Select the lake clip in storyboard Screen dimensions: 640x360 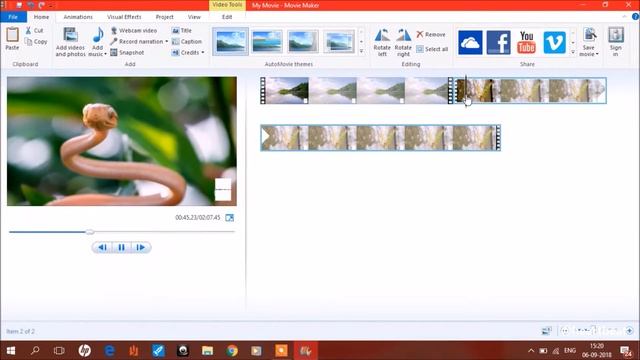click(357, 90)
